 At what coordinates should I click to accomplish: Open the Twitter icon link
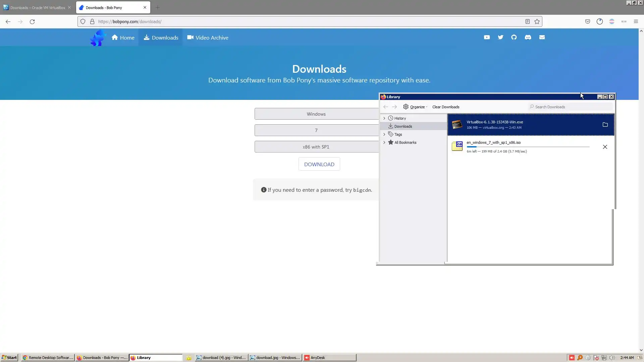500,37
